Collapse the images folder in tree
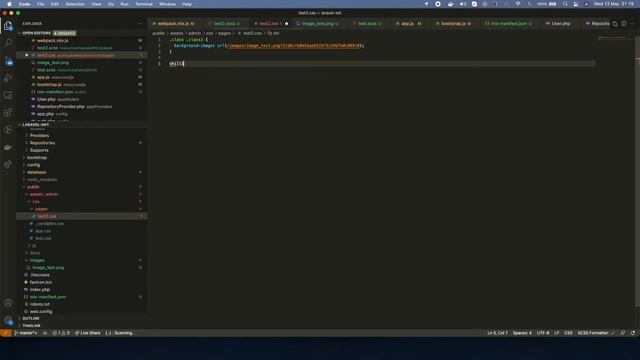 pyautogui.click(x=37, y=260)
